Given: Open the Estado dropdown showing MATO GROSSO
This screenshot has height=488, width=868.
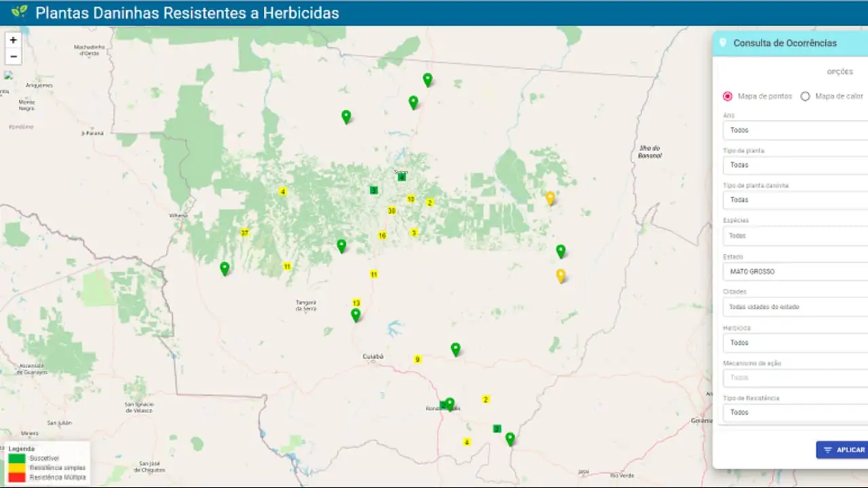Looking at the screenshot, I should [794, 271].
